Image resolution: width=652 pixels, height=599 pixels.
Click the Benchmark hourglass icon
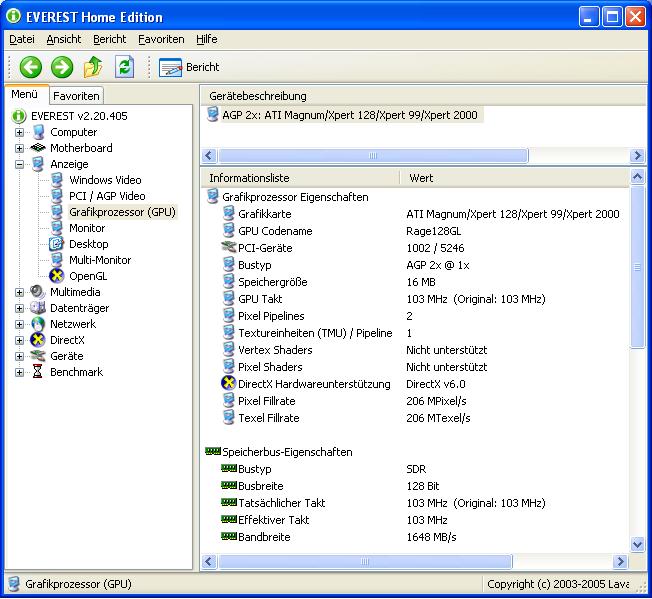(x=37, y=372)
